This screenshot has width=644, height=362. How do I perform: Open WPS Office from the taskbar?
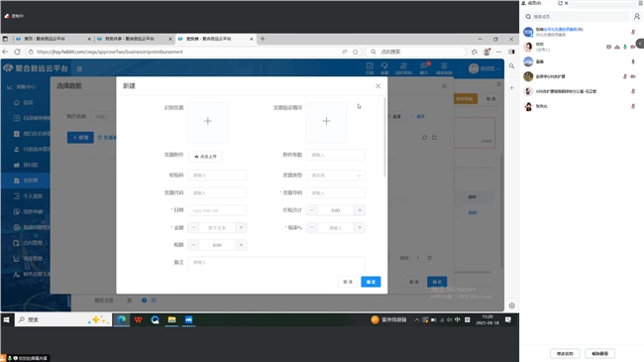tap(139, 319)
